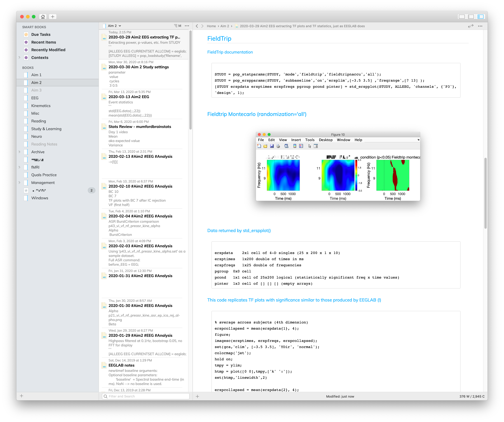The image size is (504, 422).
Task: Open the note list ellipsis menu
Action: [x=187, y=26]
